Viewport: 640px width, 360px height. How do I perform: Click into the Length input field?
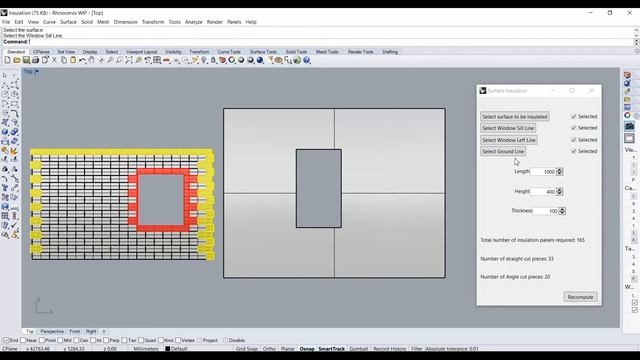543,172
